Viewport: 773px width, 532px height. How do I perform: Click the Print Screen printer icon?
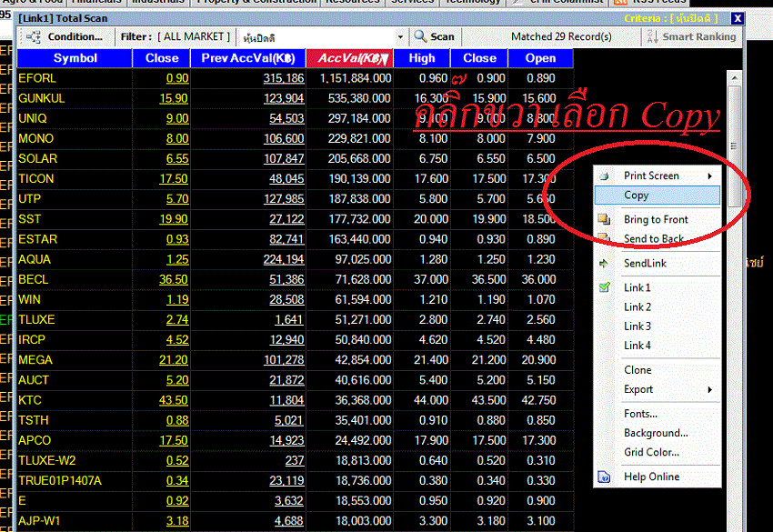coord(605,176)
